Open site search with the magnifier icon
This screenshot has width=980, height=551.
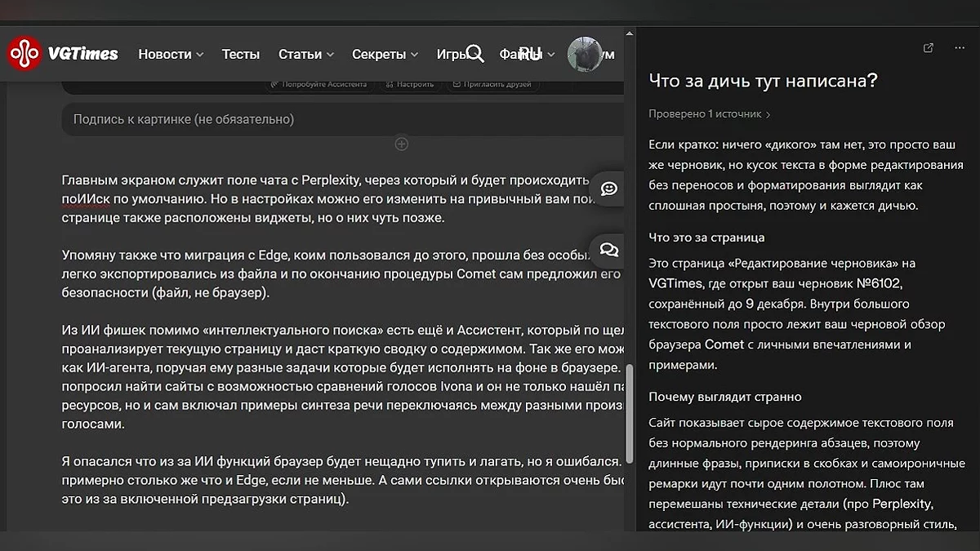(474, 54)
